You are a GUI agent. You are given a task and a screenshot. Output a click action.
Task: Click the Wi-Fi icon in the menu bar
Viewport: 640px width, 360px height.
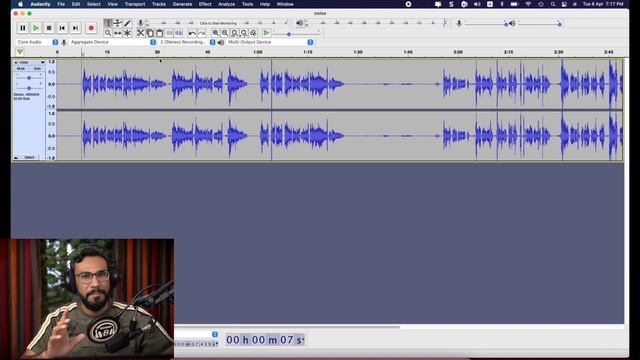pyautogui.click(x=528, y=4)
